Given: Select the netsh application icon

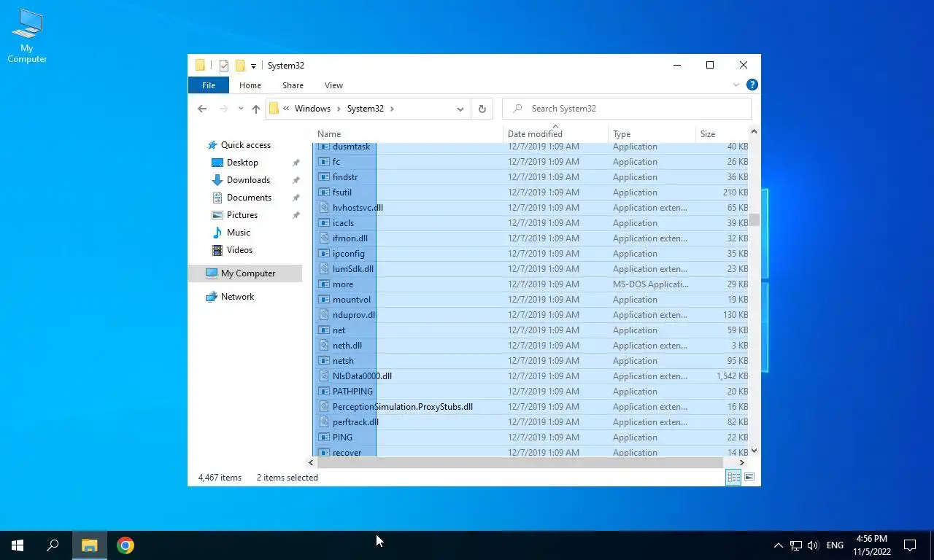Looking at the screenshot, I should coord(325,361).
